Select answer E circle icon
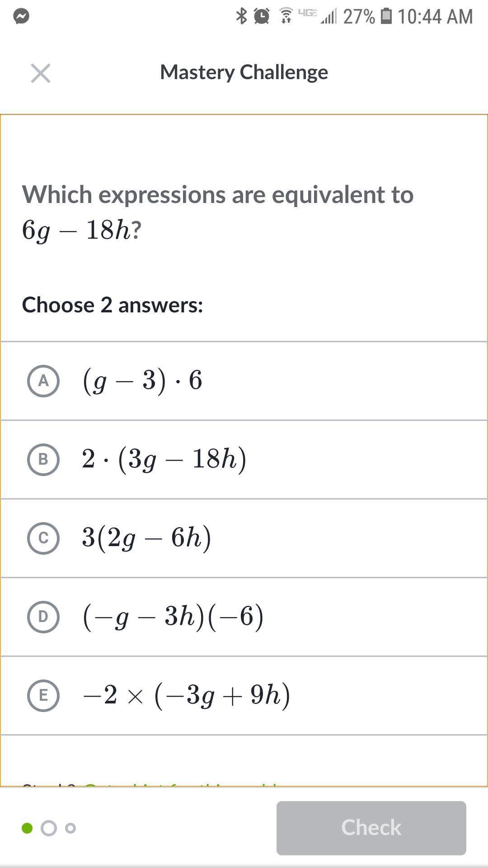The width and height of the screenshot is (488, 868). pyautogui.click(x=43, y=695)
